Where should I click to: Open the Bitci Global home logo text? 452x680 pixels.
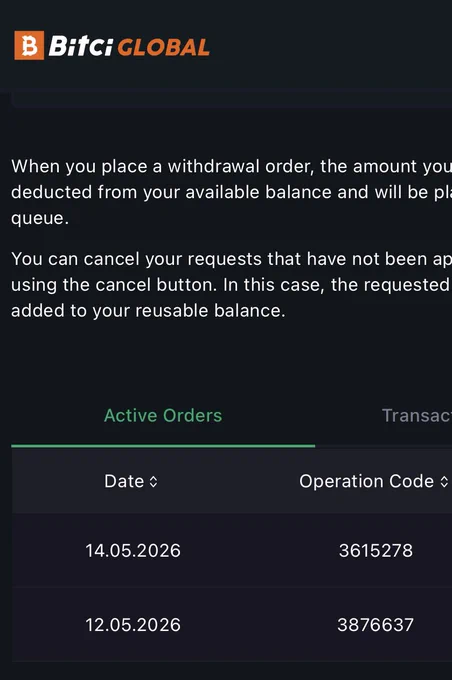(x=129, y=46)
